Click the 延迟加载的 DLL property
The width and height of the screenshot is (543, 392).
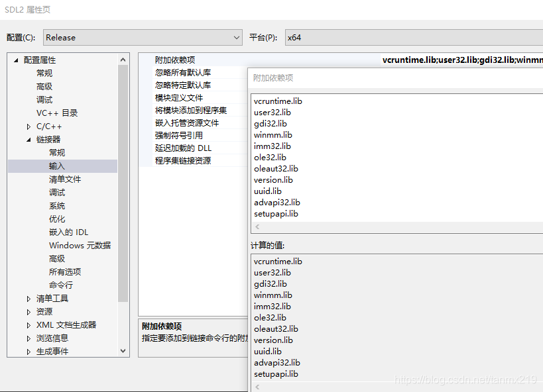(183, 148)
